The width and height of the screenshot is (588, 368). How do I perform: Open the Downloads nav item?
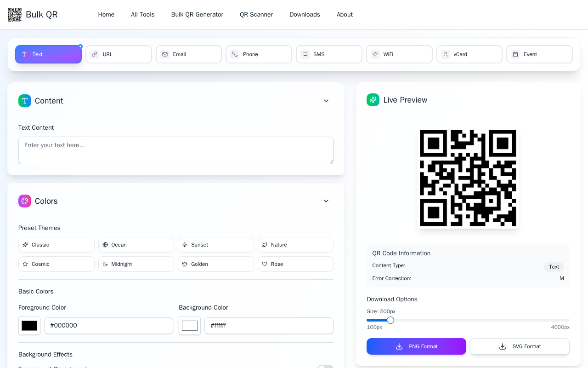(x=305, y=15)
